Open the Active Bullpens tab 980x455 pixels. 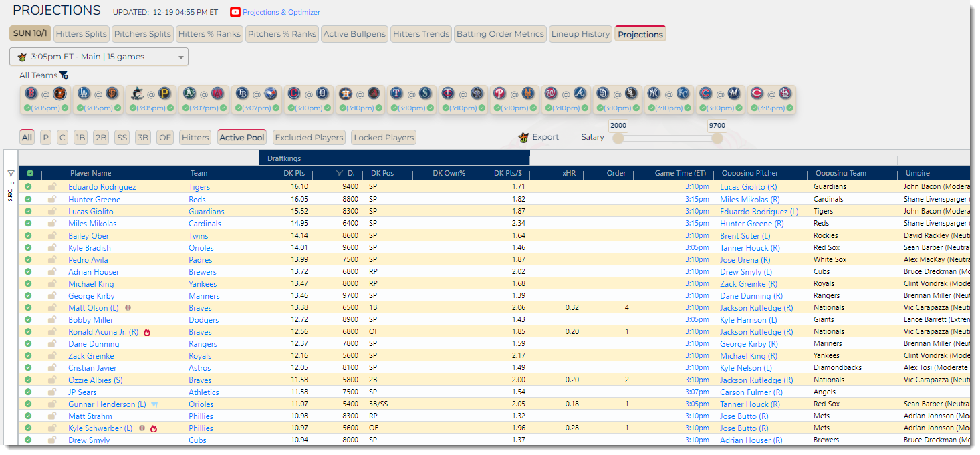pyautogui.click(x=354, y=34)
